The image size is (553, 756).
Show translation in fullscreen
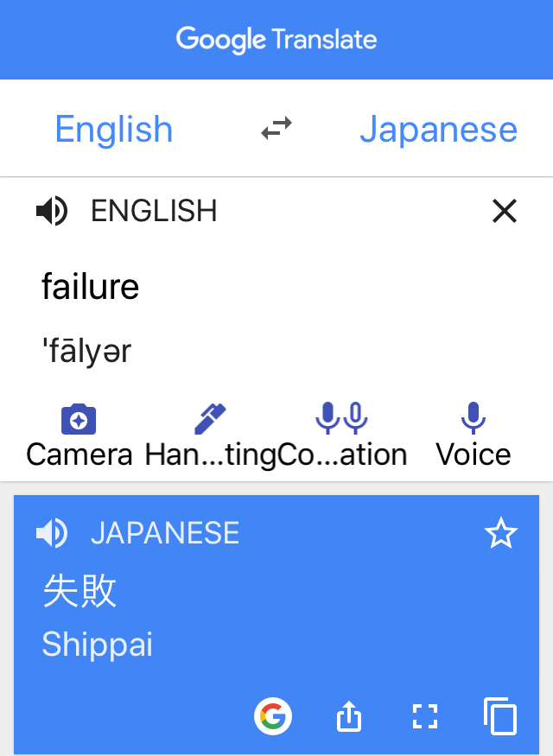point(425,716)
